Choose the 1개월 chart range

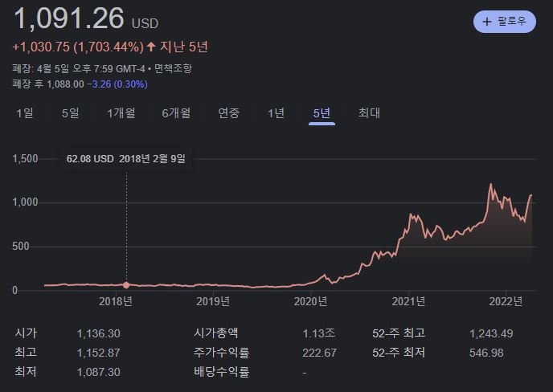coord(121,113)
